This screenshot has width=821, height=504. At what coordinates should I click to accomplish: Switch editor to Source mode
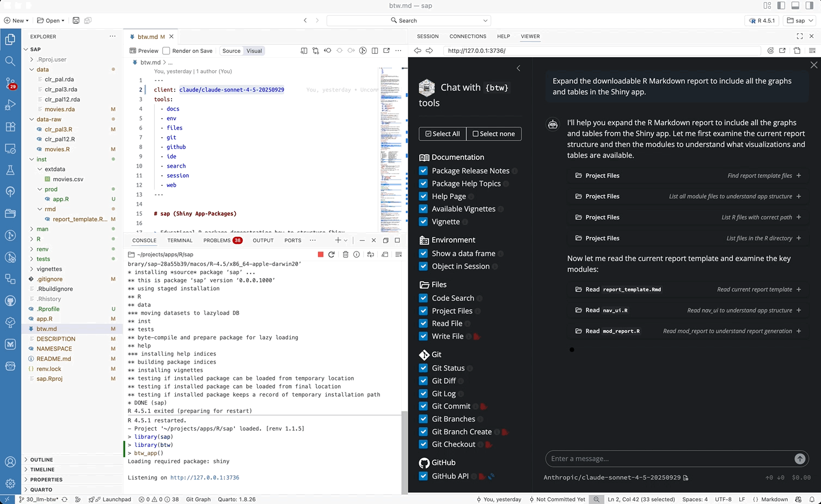231,51
